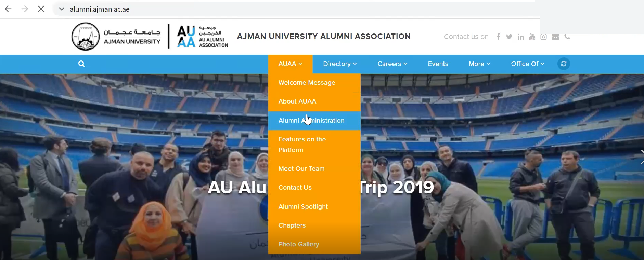Open the LinkedIn contact icon
The width and height of the screenshot is (644, 260).
tap(521, 37)
